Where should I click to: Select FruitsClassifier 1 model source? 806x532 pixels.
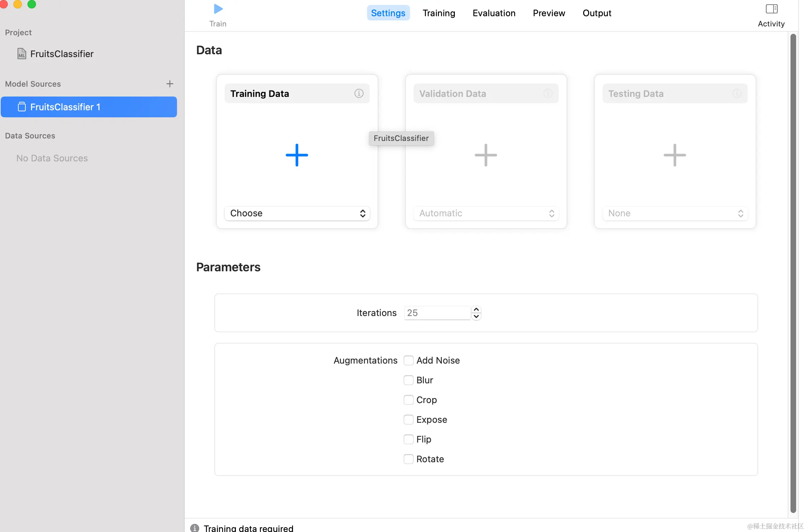(x=89, y=107)
